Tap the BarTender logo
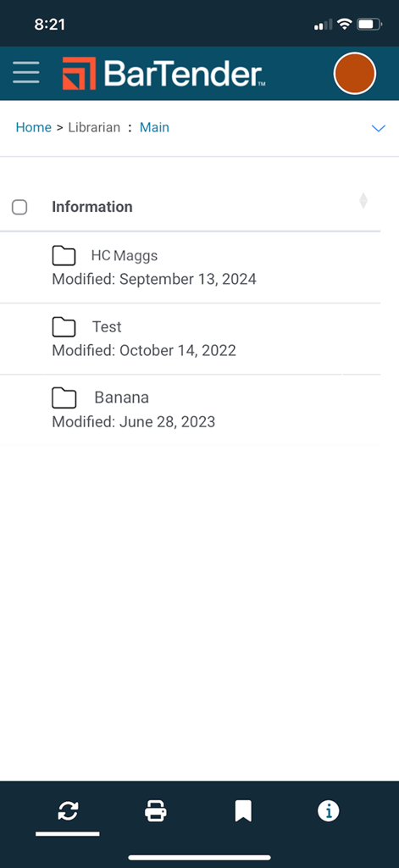The height and width of the screenshot is (868, 399). [x=163, y=73]
